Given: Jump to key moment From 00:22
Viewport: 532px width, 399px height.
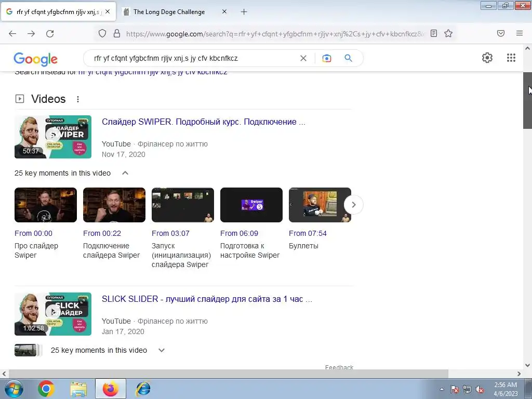Looking at the screenshot, I should pyautogui.click(x=102, y=233).
